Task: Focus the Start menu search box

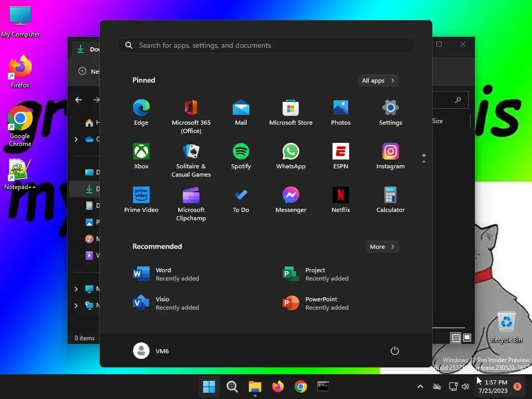Action: (x=266, y=45)
